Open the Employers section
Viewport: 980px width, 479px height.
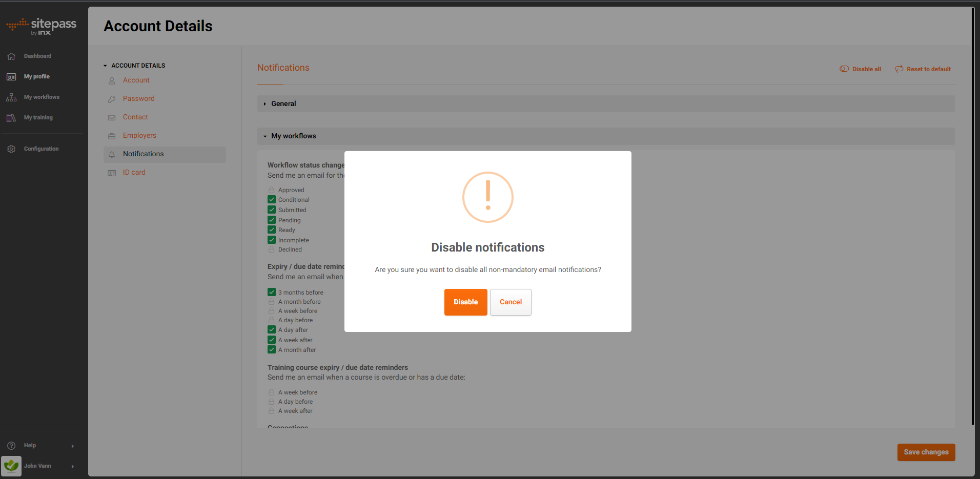tap(139, 136)
